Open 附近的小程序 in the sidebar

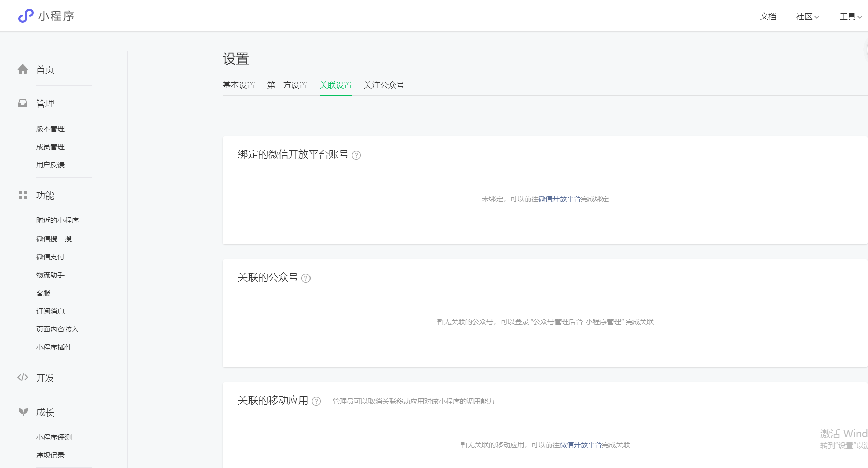(57, 220)
